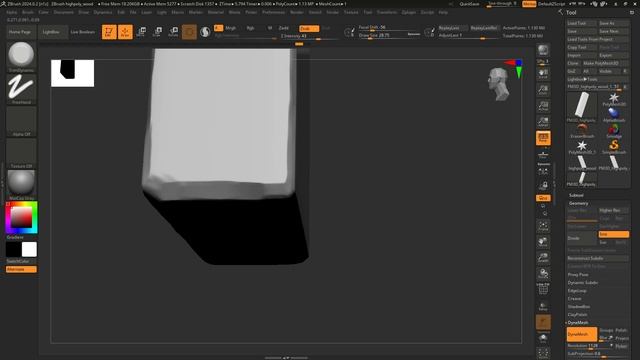Viewport: 640px width, 360px height.
Task: Adjust the Z Intensity slider
Action: [309, 36]
